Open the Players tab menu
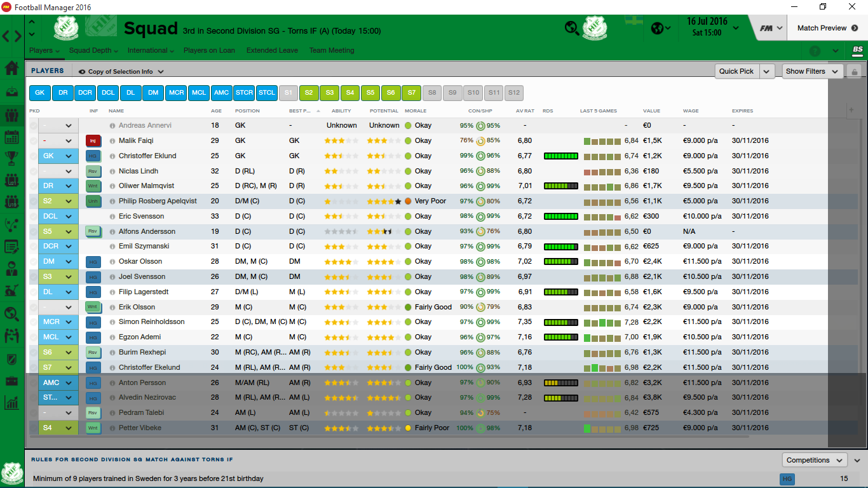 coord(44,51)
